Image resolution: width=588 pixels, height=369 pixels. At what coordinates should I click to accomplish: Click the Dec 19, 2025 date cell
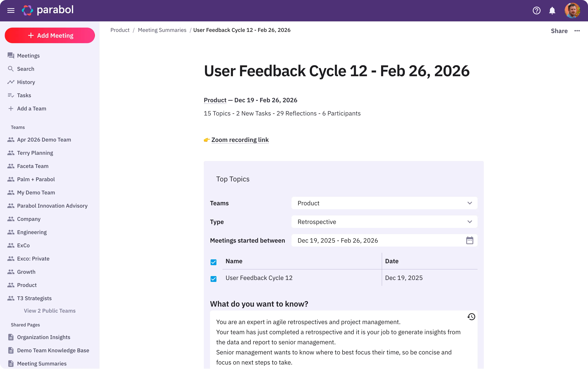(x=404, y=278)
